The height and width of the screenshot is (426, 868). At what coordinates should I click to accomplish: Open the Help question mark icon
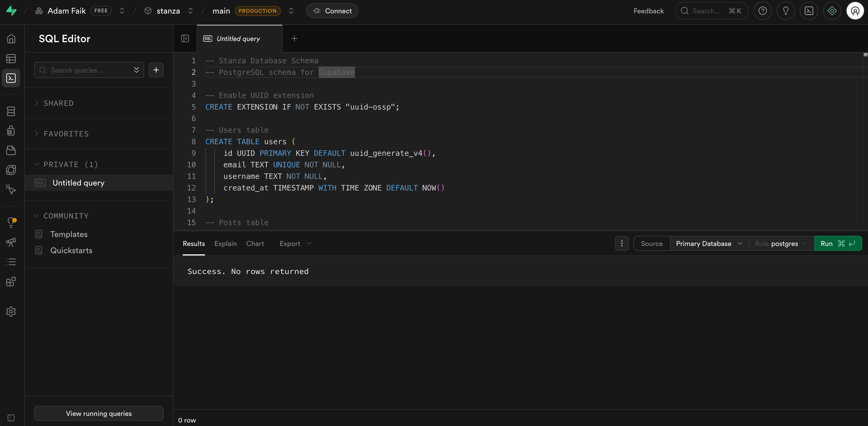762,11
